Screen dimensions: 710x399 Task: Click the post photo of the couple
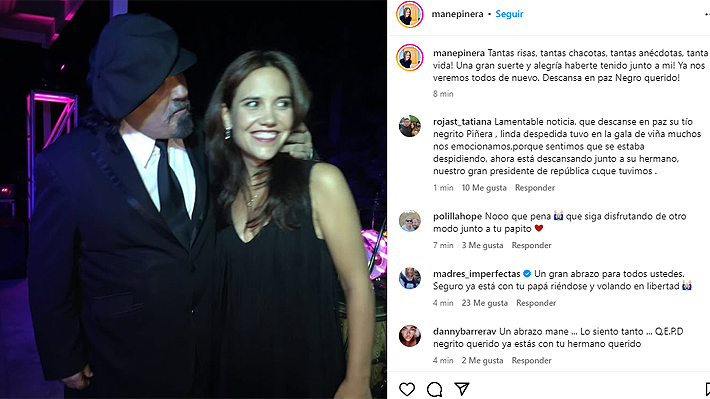pos(193,199)
